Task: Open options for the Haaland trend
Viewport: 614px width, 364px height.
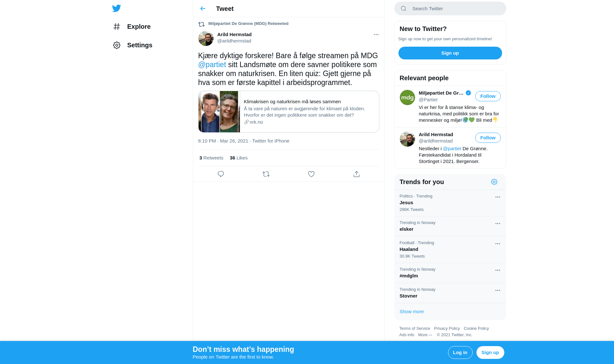Action: pos(498,244)
